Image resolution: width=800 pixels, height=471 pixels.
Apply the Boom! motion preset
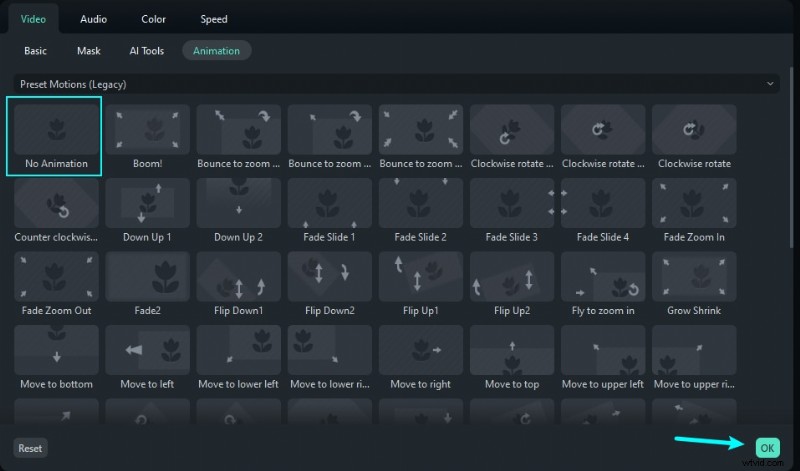point(147,136)
